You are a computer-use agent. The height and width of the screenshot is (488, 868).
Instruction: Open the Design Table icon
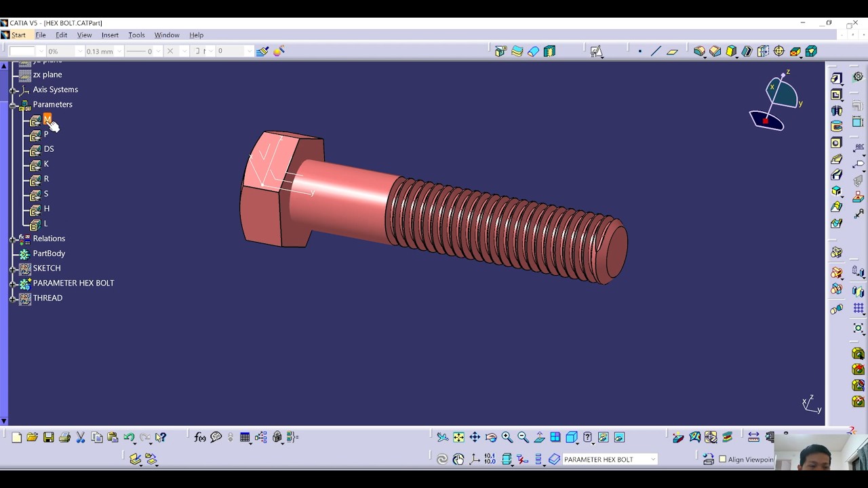245,438
